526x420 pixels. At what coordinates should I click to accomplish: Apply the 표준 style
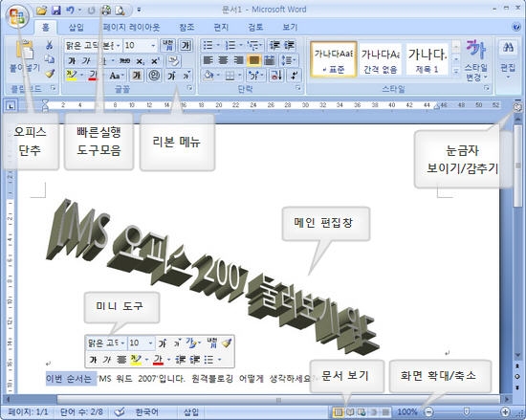(x=334, y=59)
